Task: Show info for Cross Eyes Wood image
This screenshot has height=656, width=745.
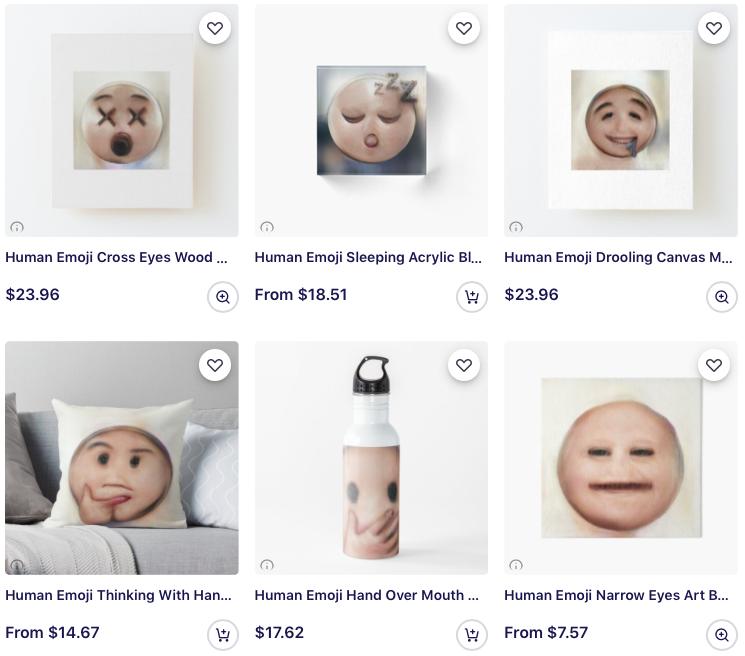Action: coord(17,227)
